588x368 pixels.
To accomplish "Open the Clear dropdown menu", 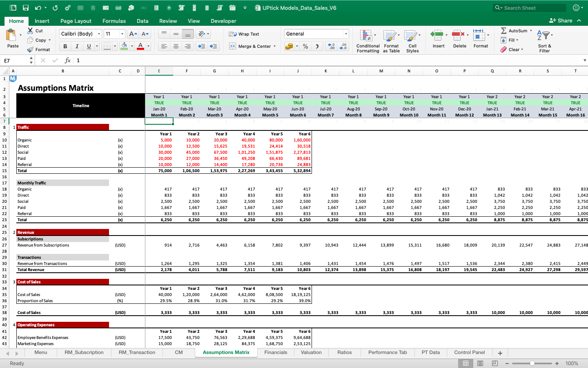I will click(x=512, y=49).
